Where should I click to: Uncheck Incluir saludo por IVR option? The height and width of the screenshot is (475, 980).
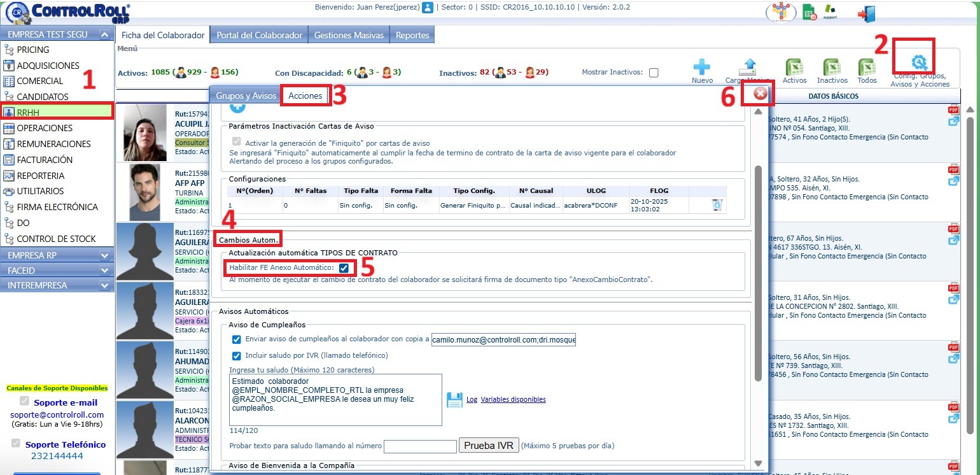237,356
